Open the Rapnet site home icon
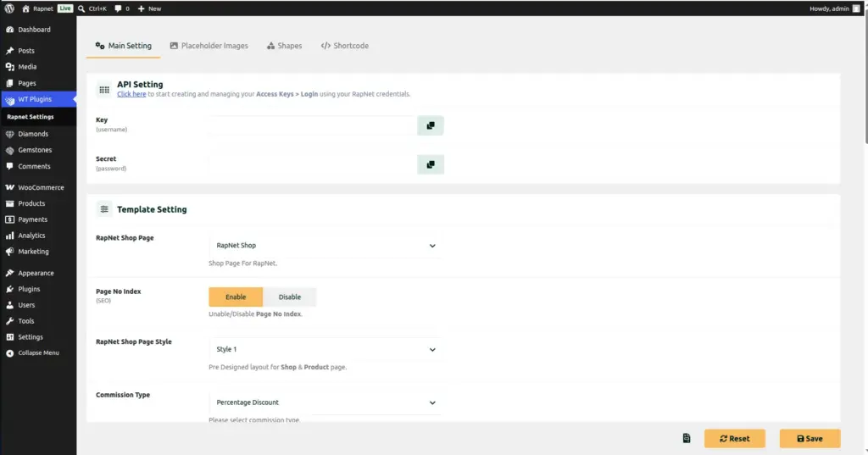Viewport: 868px width, 455px height. coord(25,8)
